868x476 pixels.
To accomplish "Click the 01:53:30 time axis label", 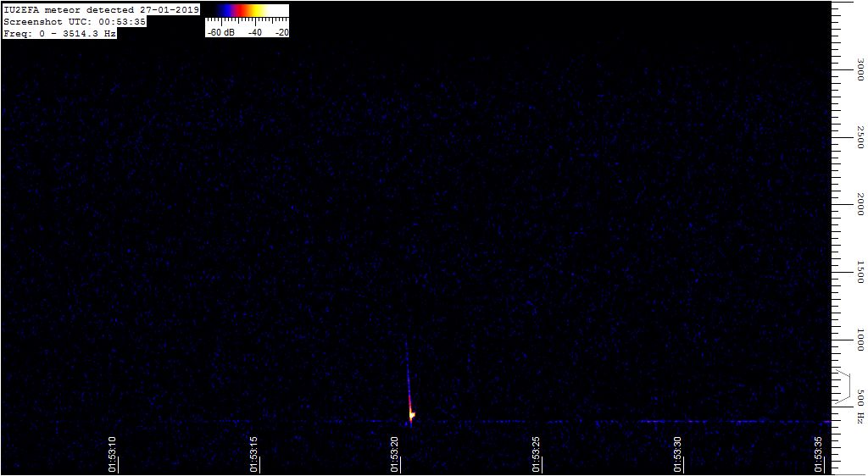I will (677, 454).
